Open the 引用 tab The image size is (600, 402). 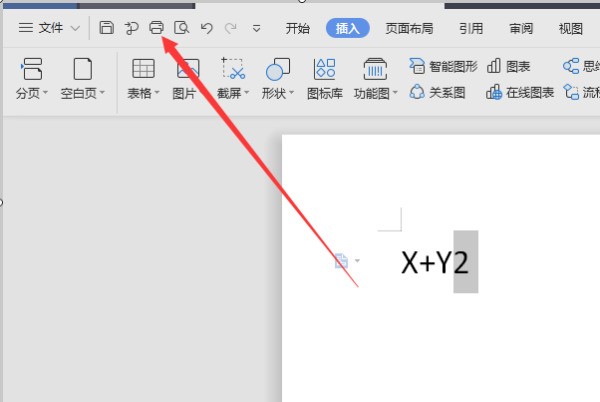tap(471, 28)
